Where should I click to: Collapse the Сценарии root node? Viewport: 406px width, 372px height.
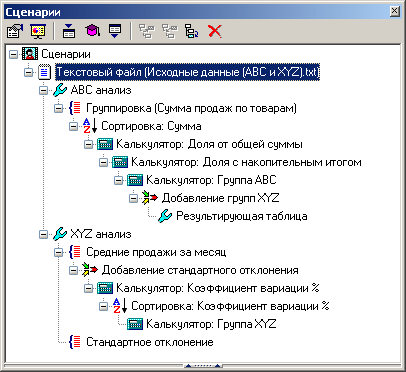13,54
